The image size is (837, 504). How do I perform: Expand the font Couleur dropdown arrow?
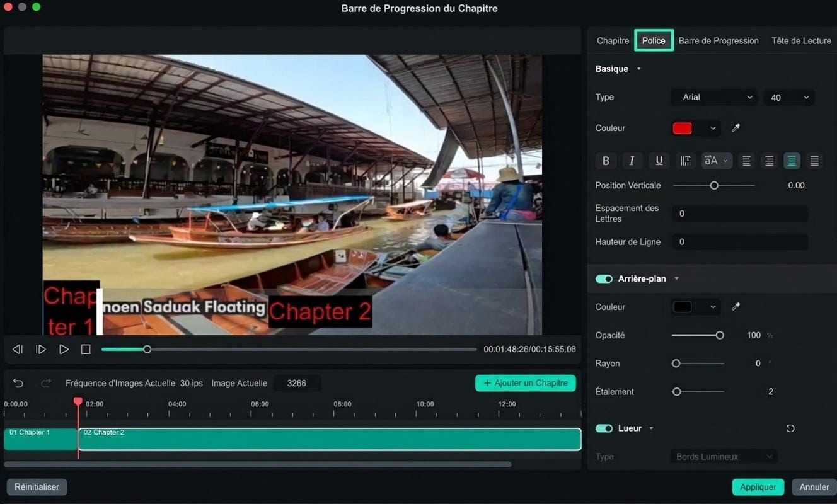coord(713,128)
